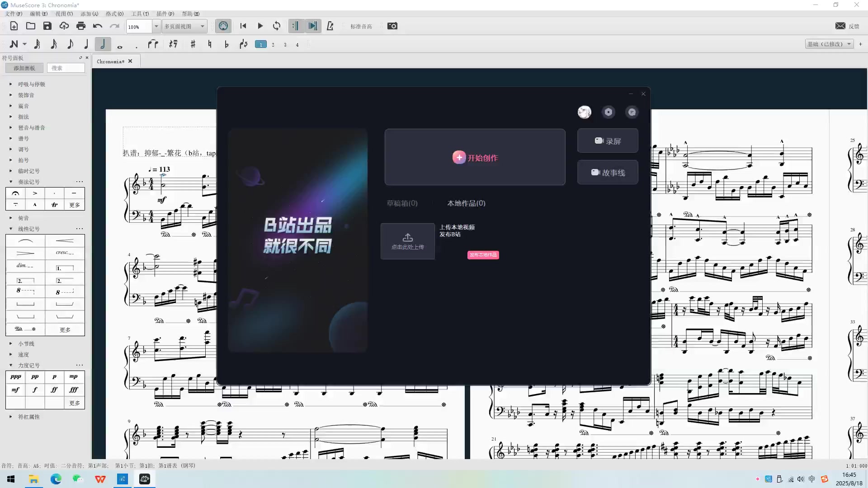868x488 pixels.
Task: Select the 16th note duration
Action: (53, 44)
